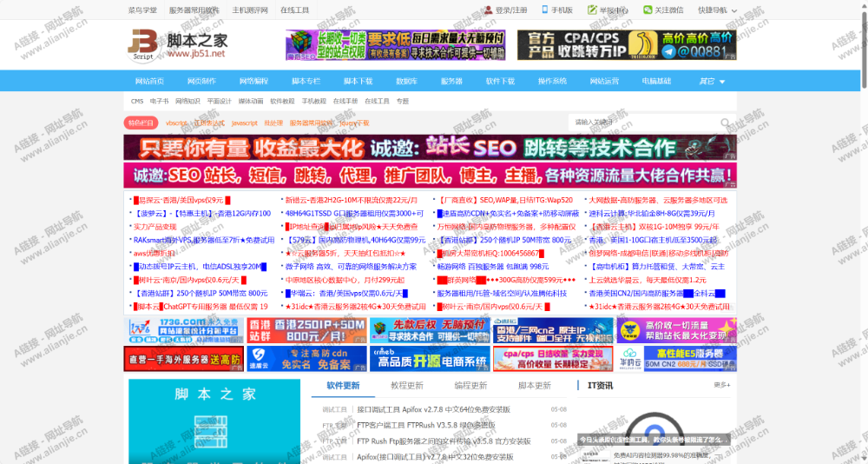Open 菜鸟学堂 in the top bar
The height and width of the screenshot is (464, 868).
click(142, 10)
